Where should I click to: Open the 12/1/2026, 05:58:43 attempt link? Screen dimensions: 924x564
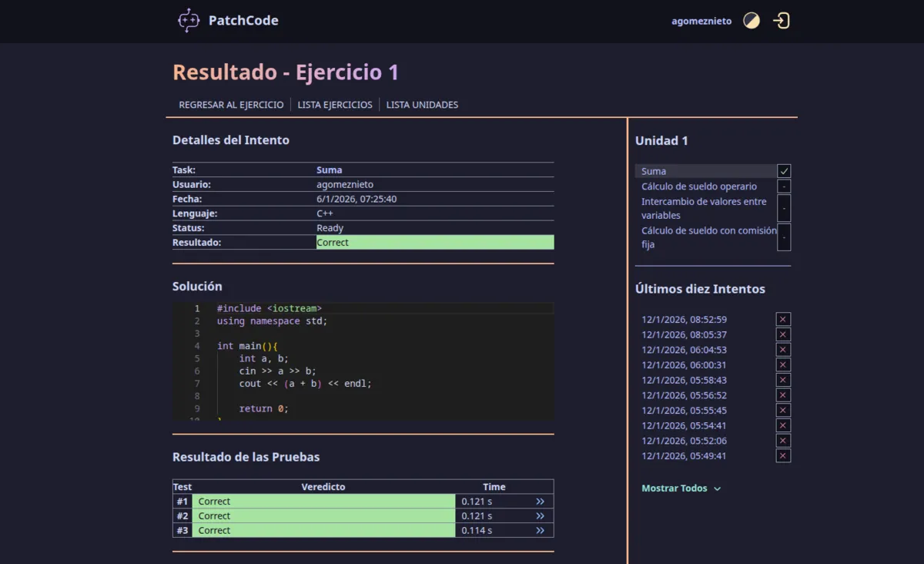click(684, 380)
